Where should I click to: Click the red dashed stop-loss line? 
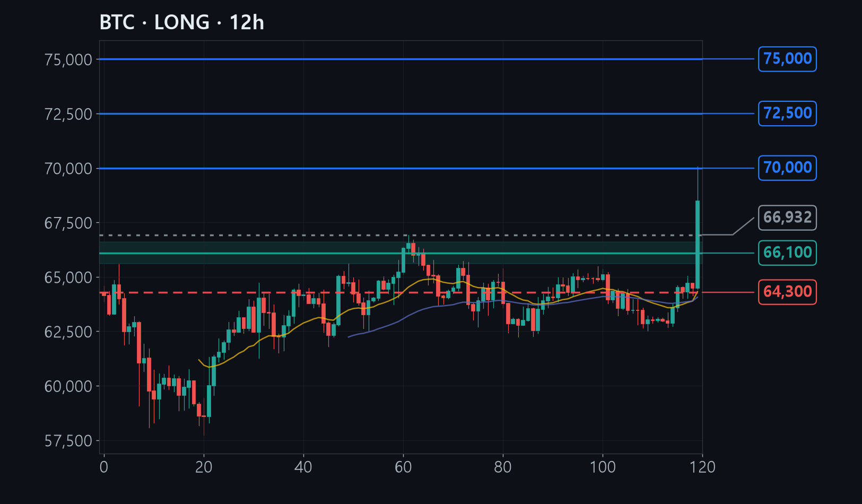(x=400, y=292)
